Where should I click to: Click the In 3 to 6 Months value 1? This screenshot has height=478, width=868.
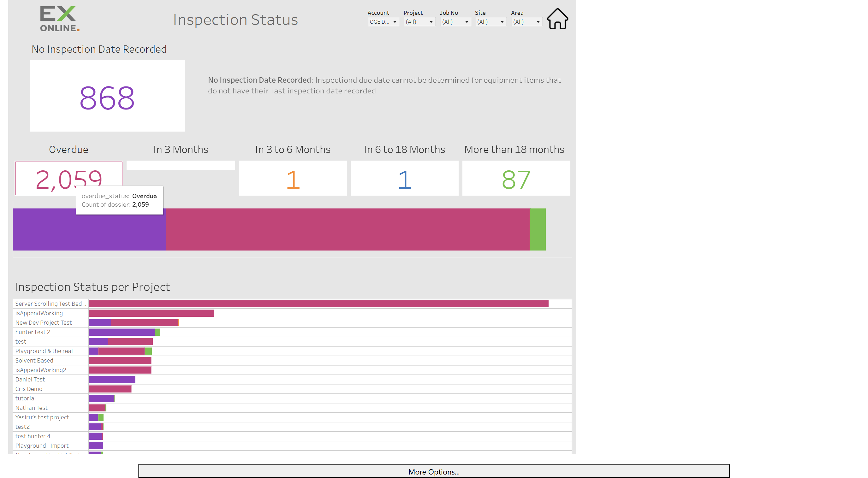(x=293, y=180)
